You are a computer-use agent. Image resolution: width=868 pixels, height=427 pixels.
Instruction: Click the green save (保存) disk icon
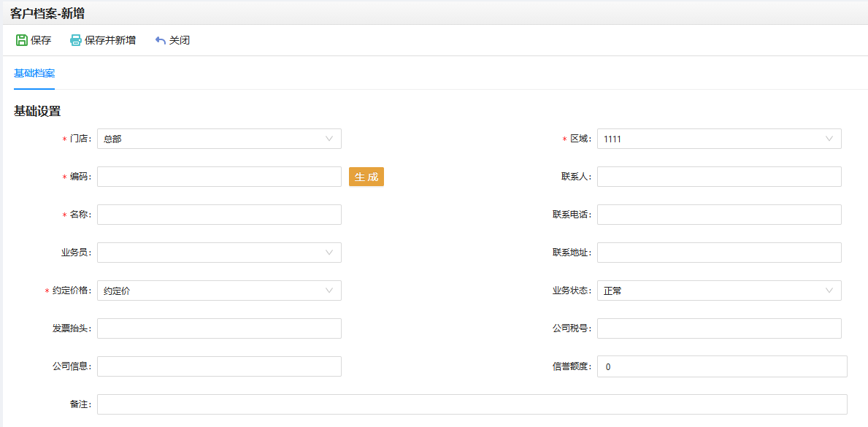pos(21,40)
